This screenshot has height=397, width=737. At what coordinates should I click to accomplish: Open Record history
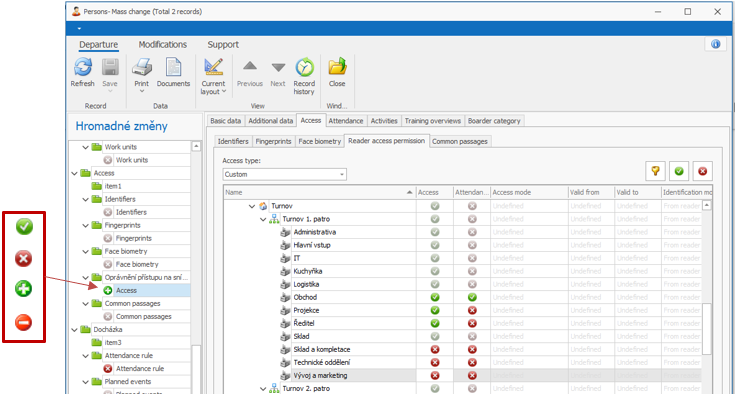click(304, 67)
